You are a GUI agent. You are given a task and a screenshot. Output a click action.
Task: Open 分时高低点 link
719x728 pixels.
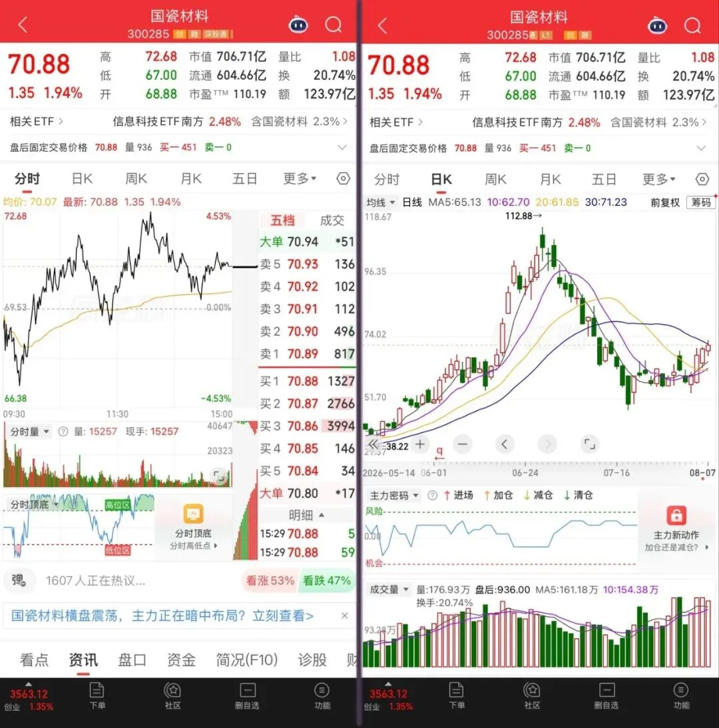coord(194,546)
